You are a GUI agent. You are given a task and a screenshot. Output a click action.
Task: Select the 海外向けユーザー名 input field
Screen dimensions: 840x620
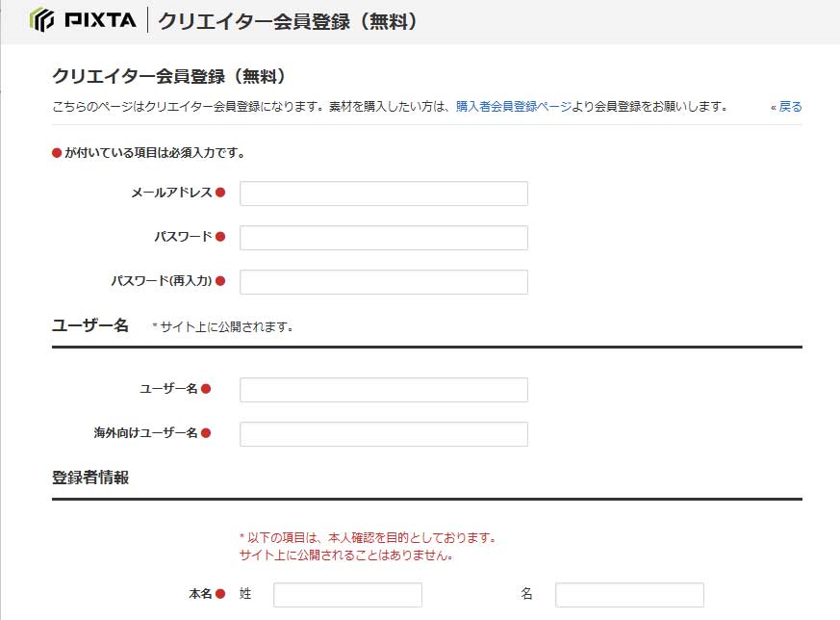(383, 433)
